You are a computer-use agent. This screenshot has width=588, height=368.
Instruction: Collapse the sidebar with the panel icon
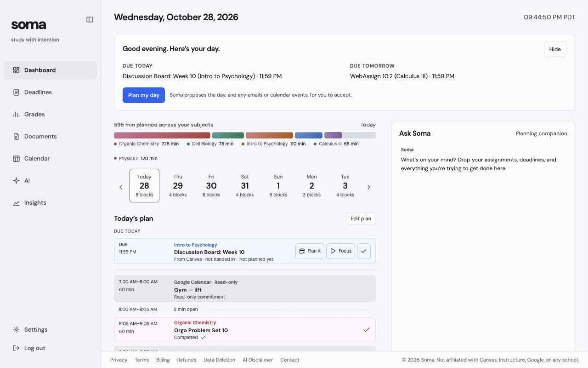click(90, 19)
